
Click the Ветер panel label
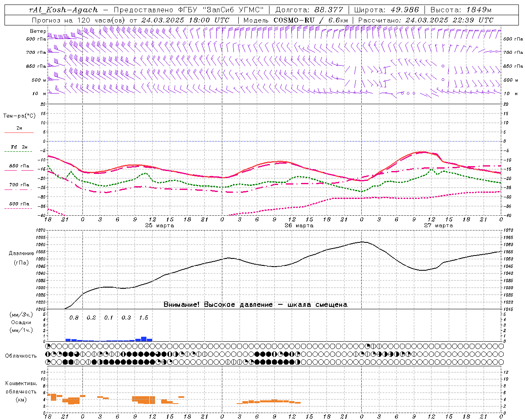click(38, 31)
